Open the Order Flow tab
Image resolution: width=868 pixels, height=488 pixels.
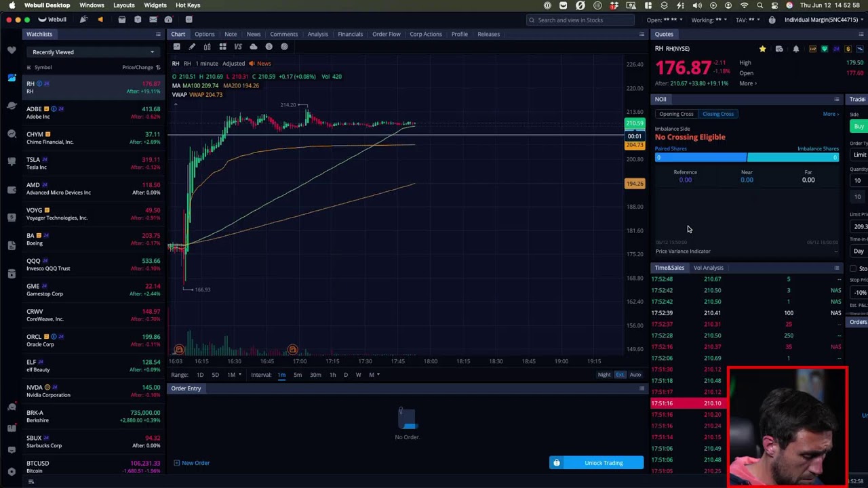click(x=386, y=34)
